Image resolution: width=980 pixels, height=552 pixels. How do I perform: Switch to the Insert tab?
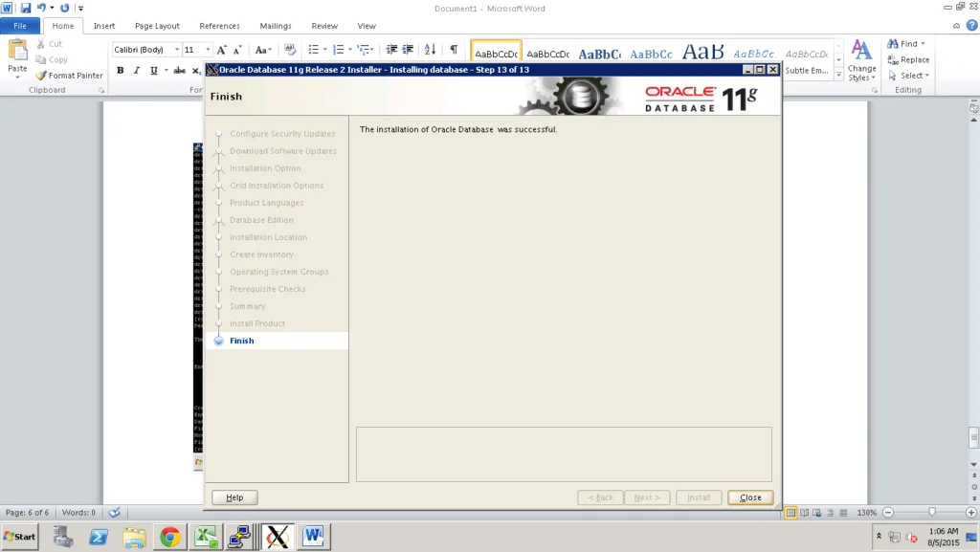(103, 26)
